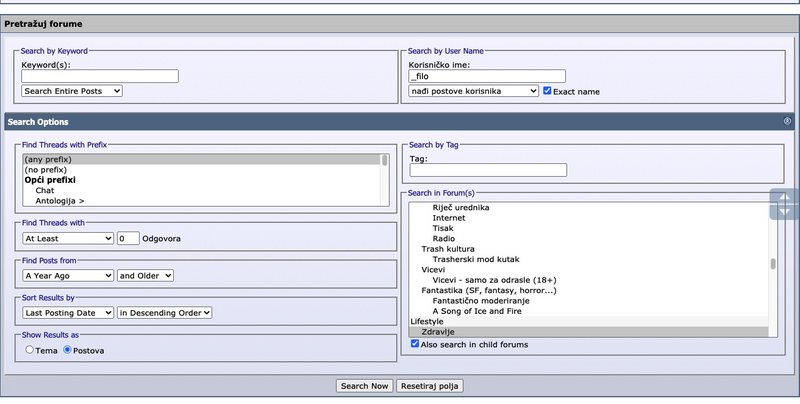Select Radio forum in list

[x=589, y=238]
